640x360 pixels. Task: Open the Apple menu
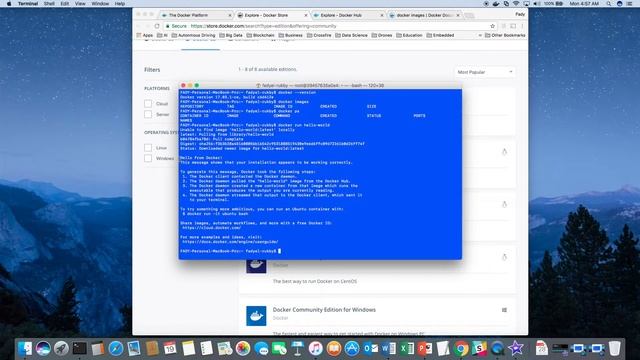coord(9,4)
